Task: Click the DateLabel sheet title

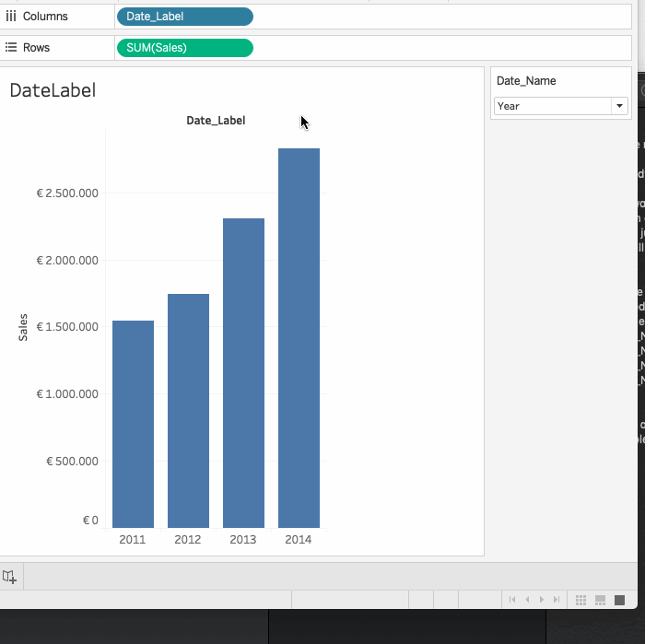Action: tap(53, 90)
